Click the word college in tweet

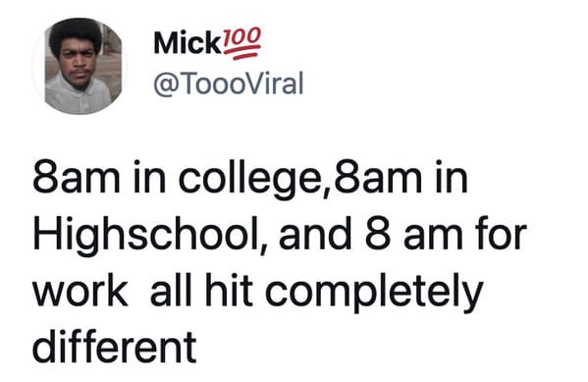point(249,179)
